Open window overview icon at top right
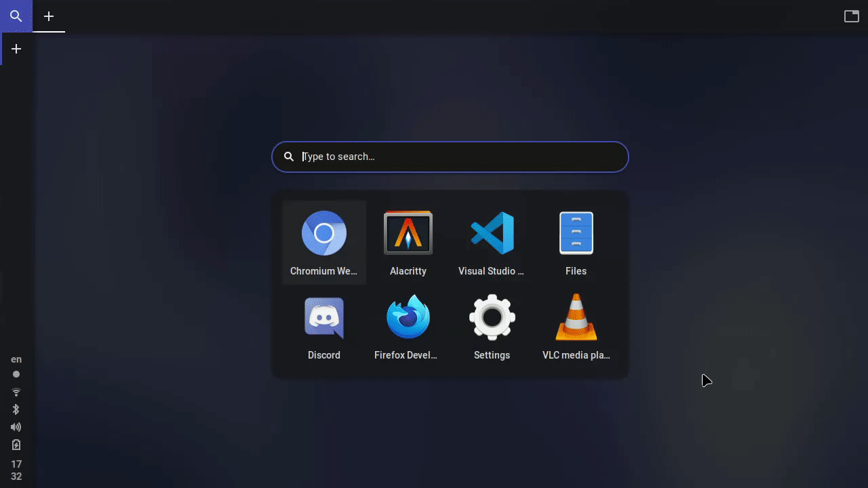Screen dimensions: 868x488 pos(852,16)
